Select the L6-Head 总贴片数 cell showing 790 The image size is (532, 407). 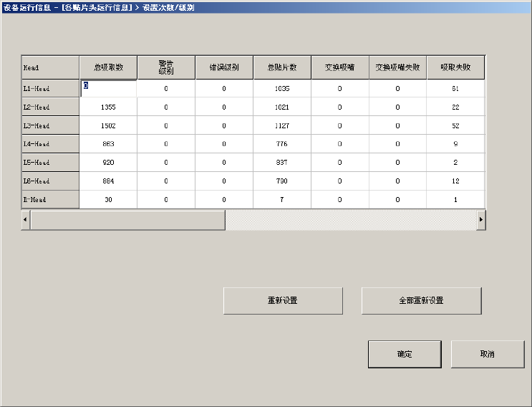(x=282, y=181)
